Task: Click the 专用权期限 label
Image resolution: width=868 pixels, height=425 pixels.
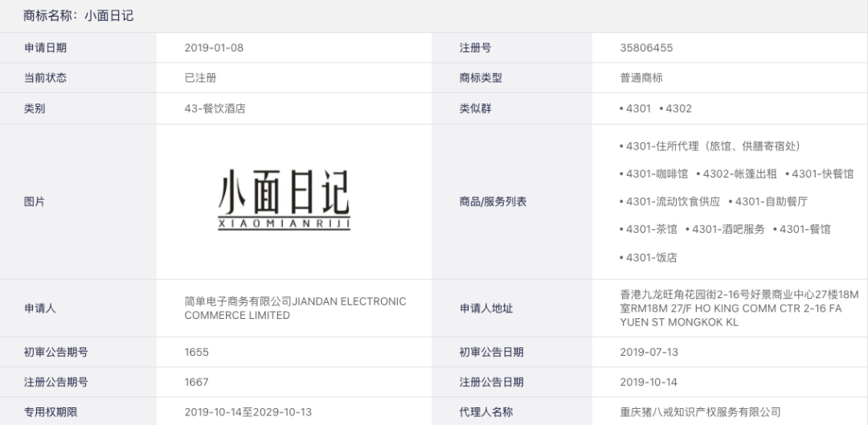Action: pyautogui.click(x=51, y=411)
